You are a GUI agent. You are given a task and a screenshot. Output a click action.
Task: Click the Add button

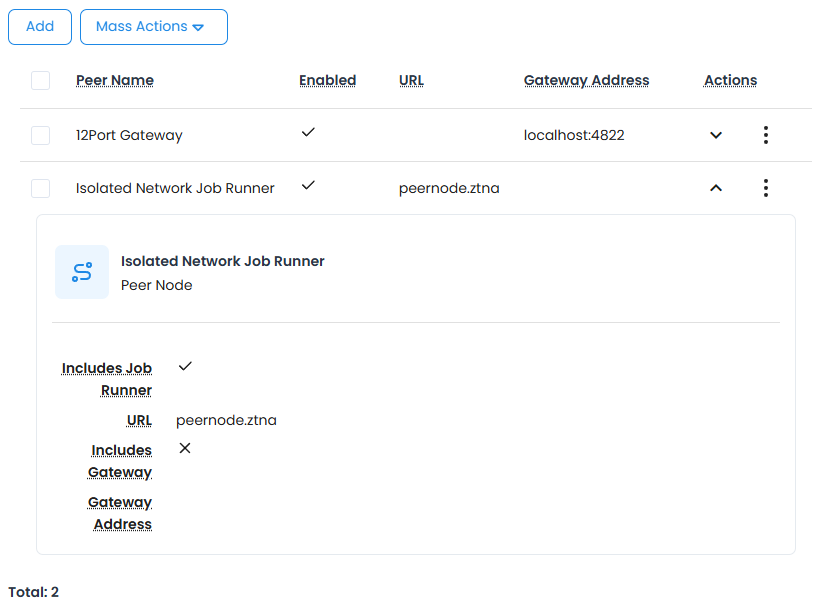39,27
